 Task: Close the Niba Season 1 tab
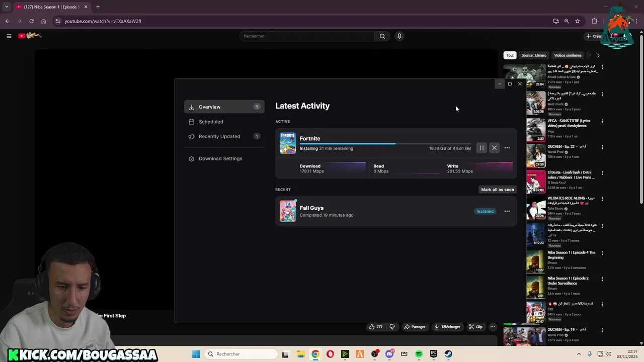[86, 7]
